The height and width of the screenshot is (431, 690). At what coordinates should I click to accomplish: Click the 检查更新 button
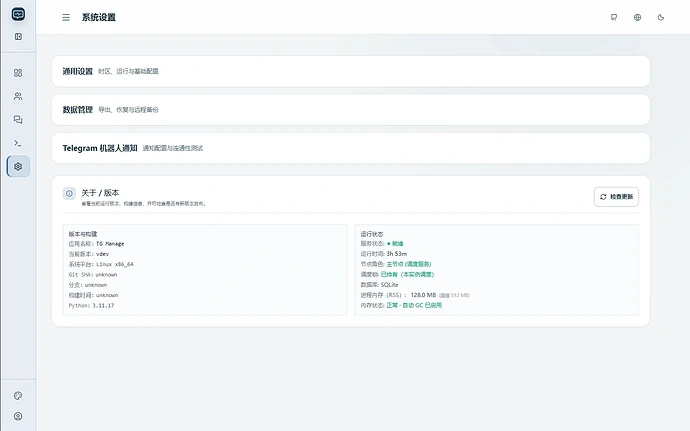617,197
